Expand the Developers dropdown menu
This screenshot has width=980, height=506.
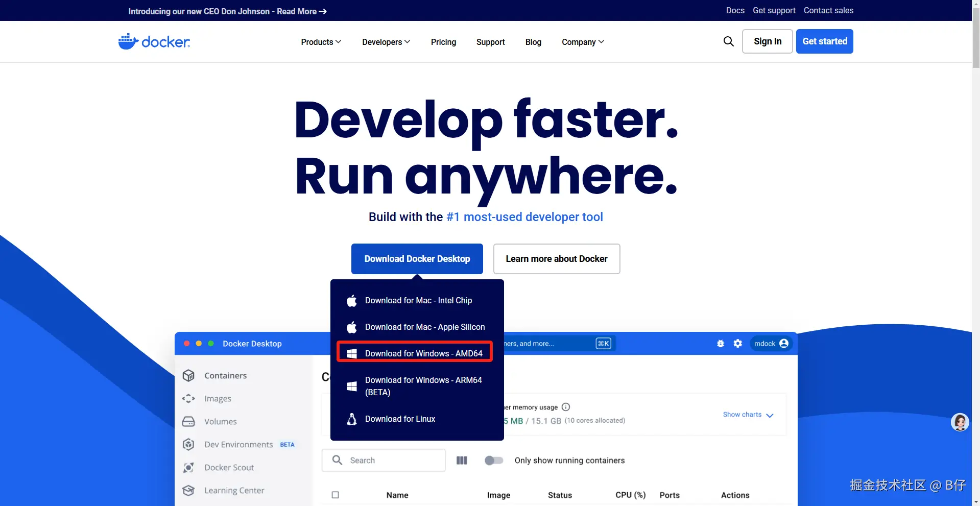pos(386,42)
